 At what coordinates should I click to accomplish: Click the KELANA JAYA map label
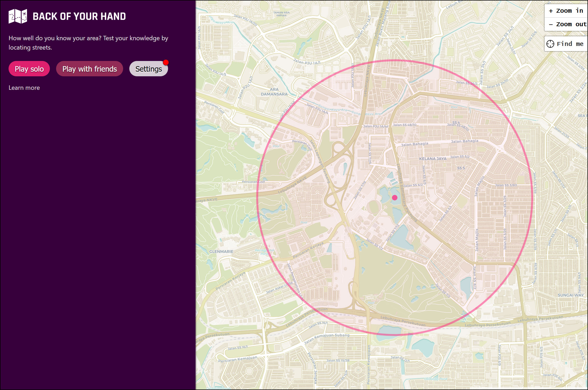pos(433,159)
